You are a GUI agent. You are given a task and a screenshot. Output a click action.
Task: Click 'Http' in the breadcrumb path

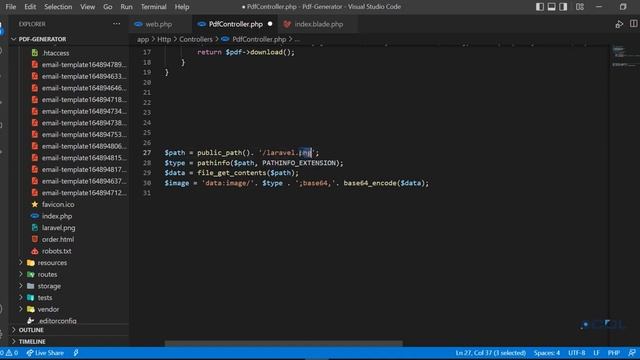pos(164,39)
